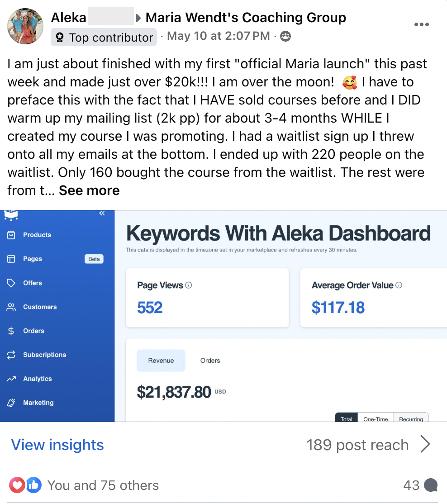Switch to the Orders tab
This screenshot has height=504, width=447.
point(210,361)
